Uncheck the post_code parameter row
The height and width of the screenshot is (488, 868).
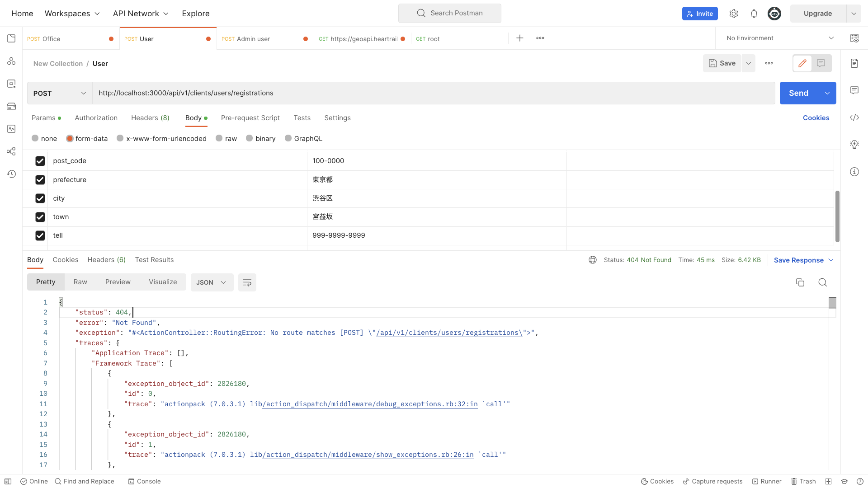coord(40,161)
